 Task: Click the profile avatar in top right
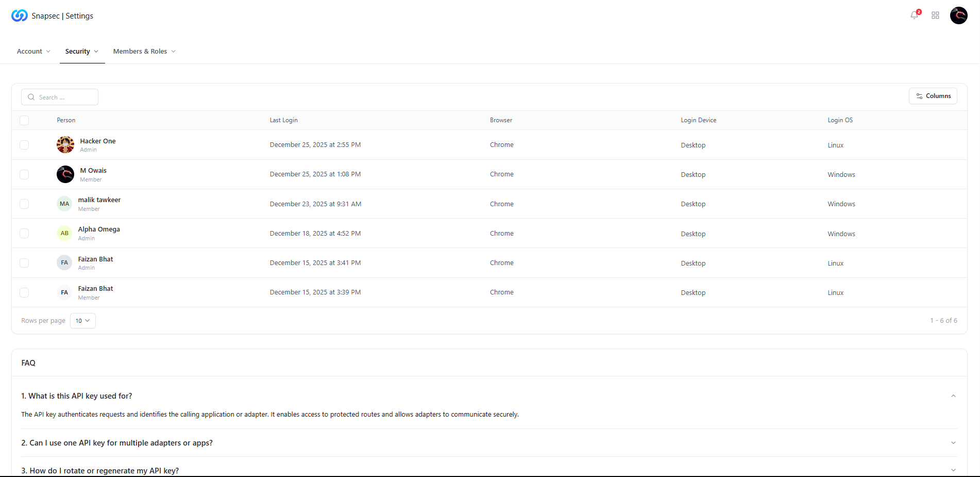click(958, 15)
